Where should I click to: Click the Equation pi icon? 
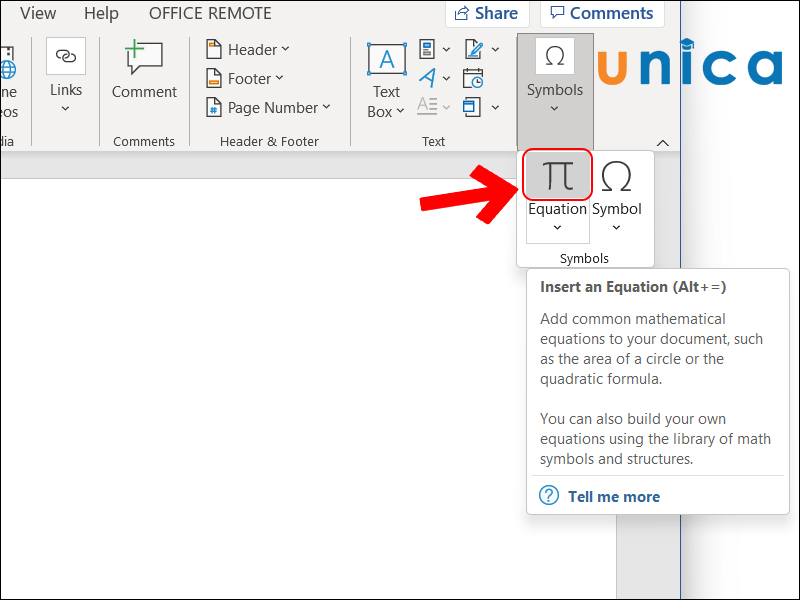[x=557, y=175]
